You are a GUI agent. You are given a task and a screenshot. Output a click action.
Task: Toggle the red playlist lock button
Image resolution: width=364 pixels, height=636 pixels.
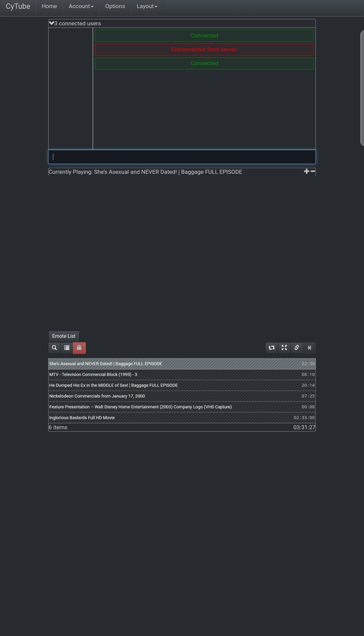pyautogui.click(x=79, y=348)
